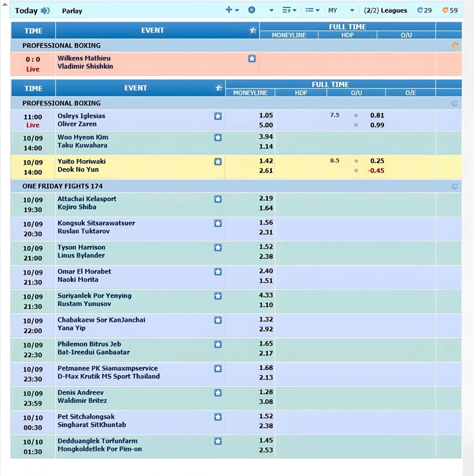This screenshot has height=476, width=474.
Task: Choose Waldimir Britez moneyline 3.08
Action: 266,402
